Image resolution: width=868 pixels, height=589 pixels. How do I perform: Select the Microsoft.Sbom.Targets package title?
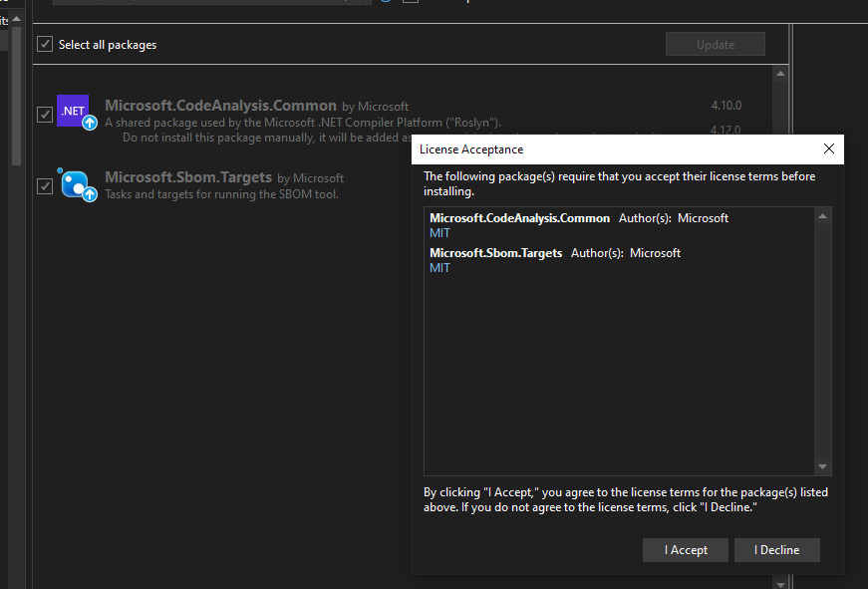click(188, 177)
